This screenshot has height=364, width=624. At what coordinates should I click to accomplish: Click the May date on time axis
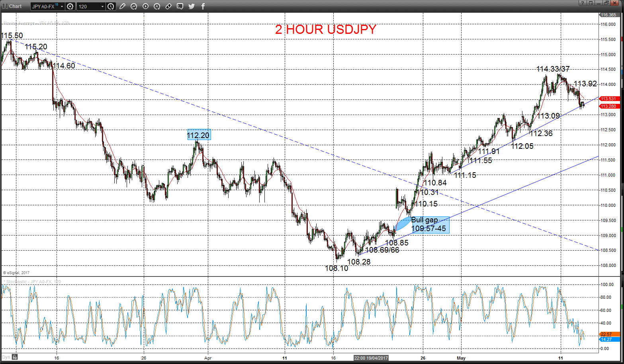click(x=461, y=358)
